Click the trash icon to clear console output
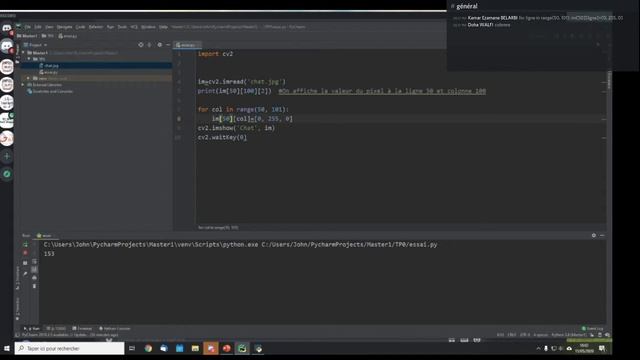 [34, 286]
